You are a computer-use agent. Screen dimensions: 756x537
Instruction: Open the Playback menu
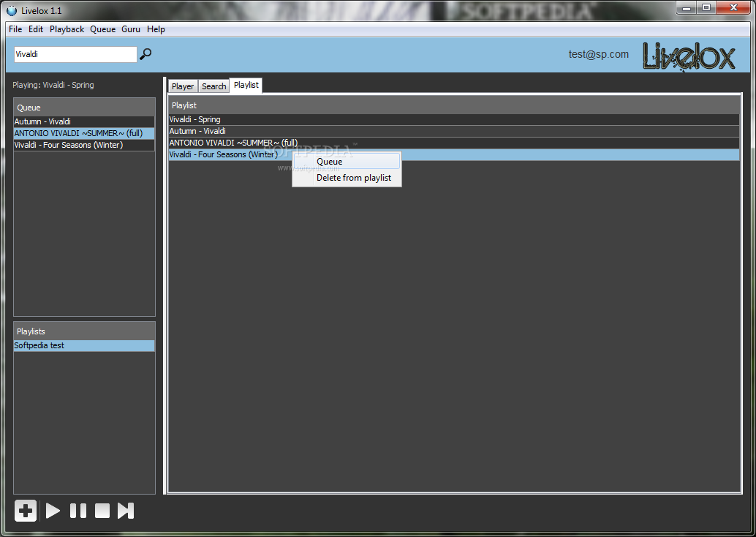click(x=67, y=29)
